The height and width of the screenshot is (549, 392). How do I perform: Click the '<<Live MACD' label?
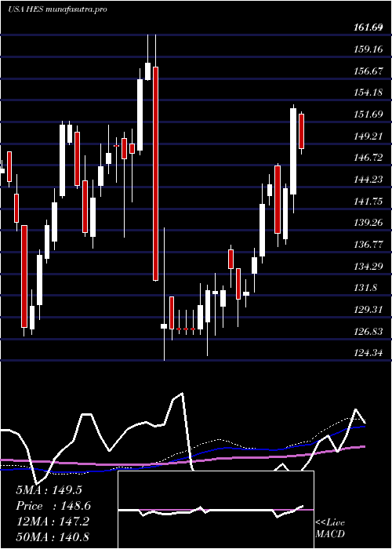[330, 529]
